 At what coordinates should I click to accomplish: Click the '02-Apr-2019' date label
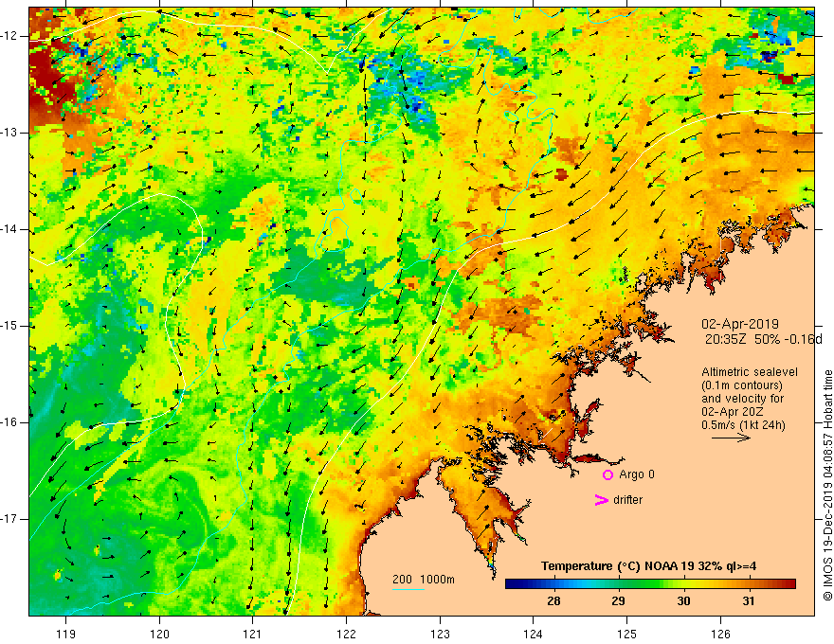(x=740, y=324)
